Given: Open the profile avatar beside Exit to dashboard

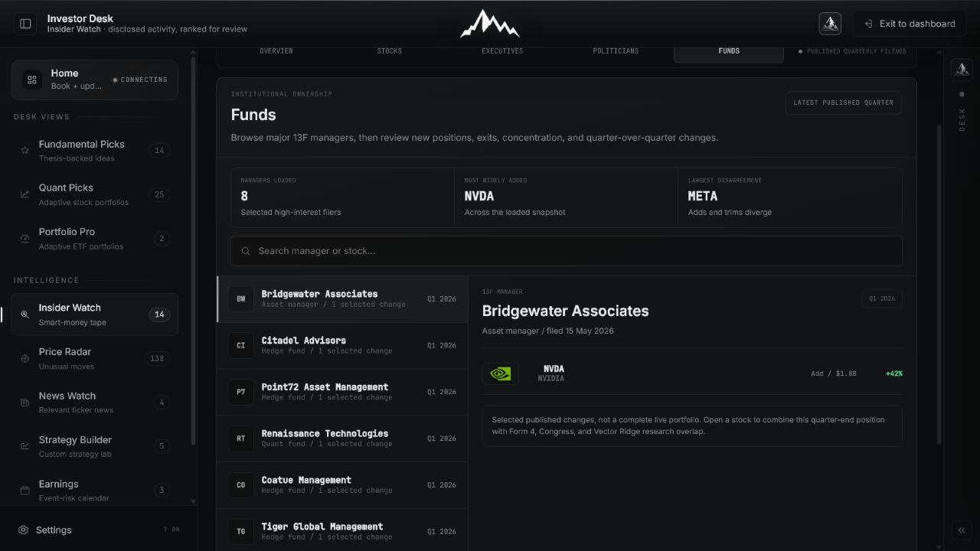Looking at the screenshot, I should (830, 24).
